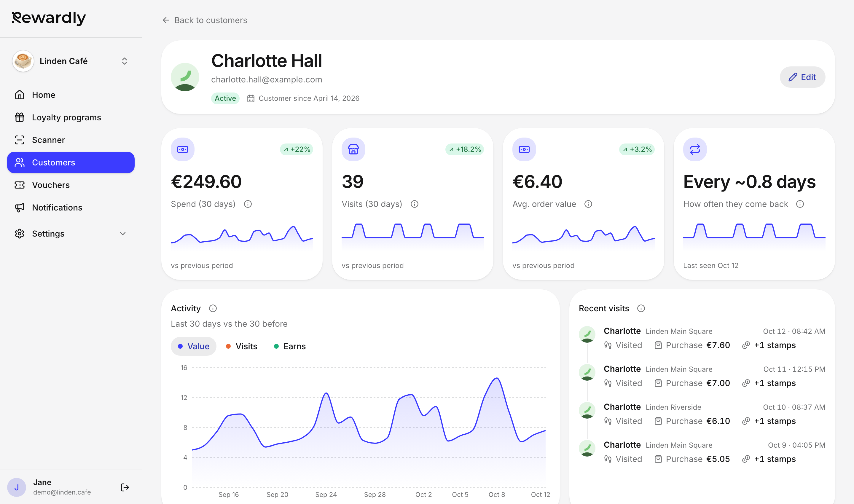This screenshot has height=504, width=854.
Task: Show info for Recent visits
Action: pyautogui.click(x=641, y=308)
